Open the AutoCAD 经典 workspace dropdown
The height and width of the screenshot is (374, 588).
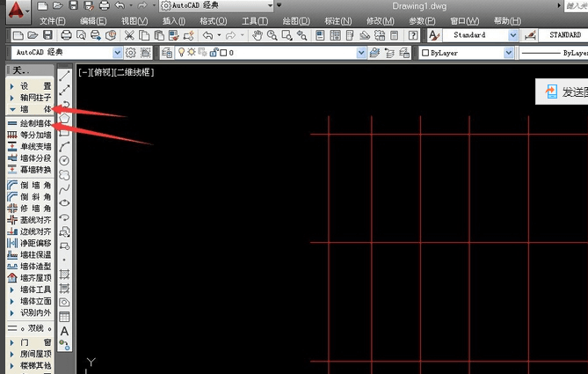click(118, 53)
